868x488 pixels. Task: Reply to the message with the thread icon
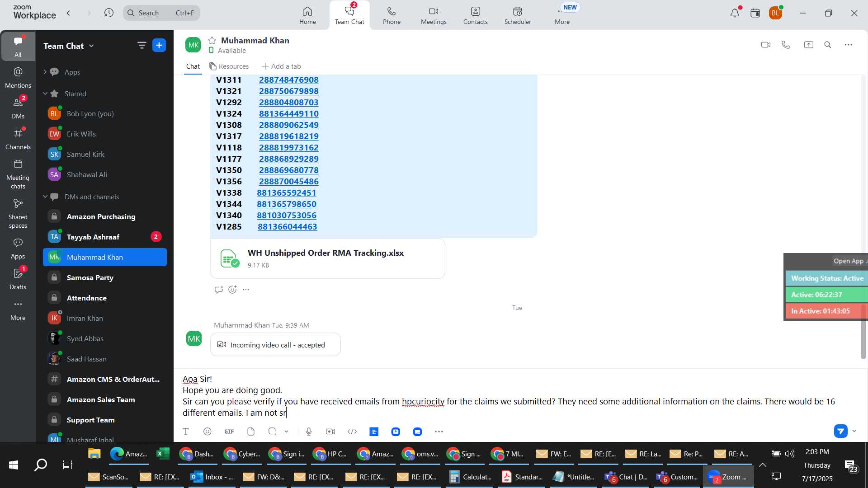(219, 290)
